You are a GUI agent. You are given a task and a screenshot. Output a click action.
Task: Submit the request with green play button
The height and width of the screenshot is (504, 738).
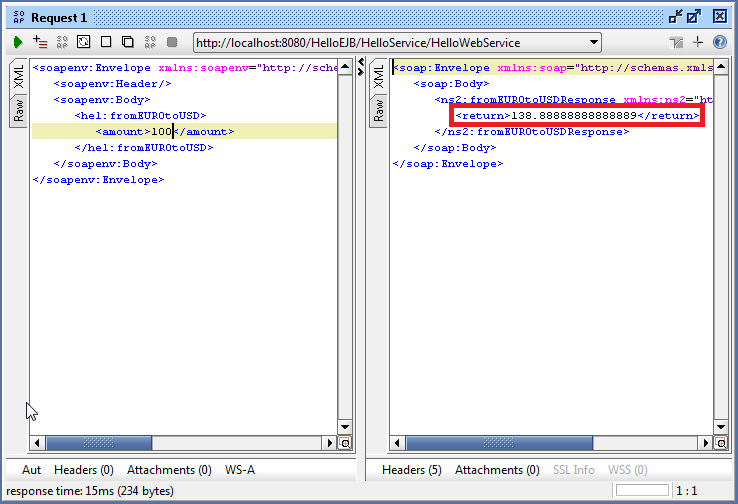point(18,42)
